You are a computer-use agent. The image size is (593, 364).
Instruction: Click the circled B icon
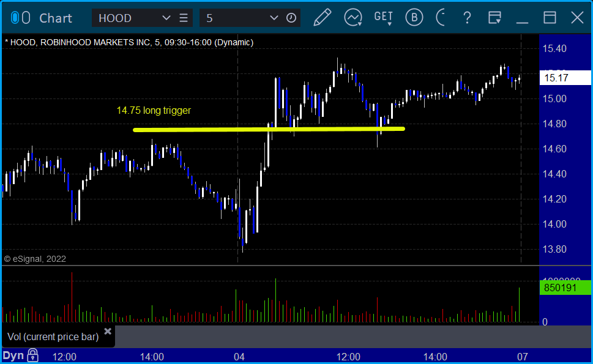pyautogui.click(x=414, y=18)
